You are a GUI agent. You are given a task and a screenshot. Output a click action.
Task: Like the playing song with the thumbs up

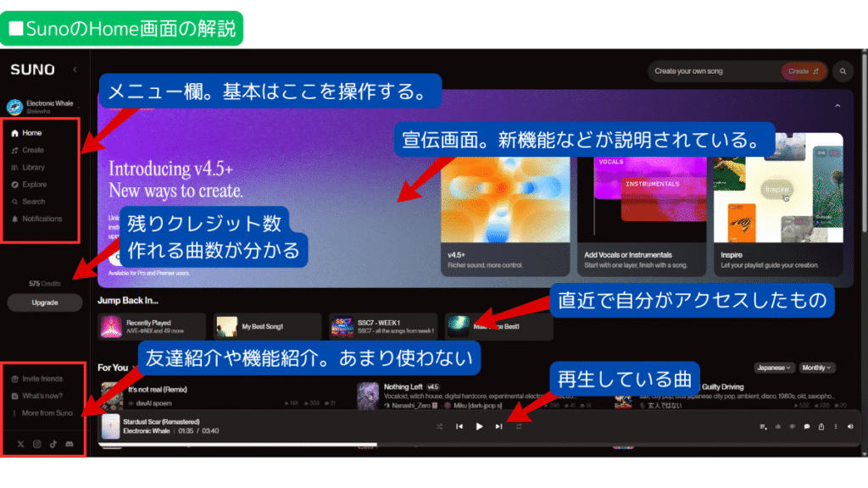tap(778, 427)
